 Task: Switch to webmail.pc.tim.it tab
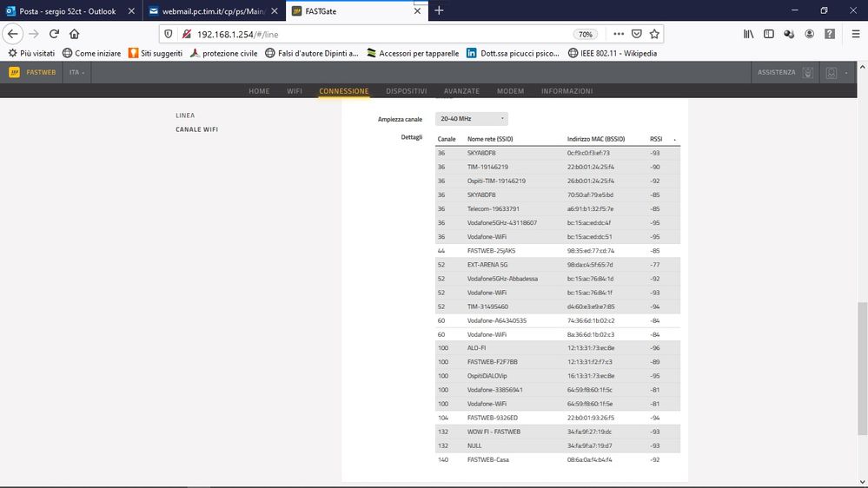(206, 11)
